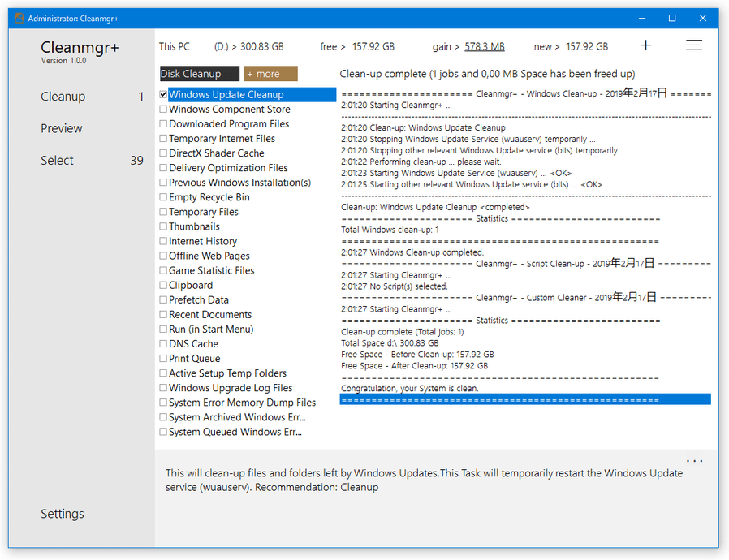This screenshot has height=560, width=729.
Task: Select log line 'Total Space d:\ 300.83 GB'
Action: tap(390, 343)
